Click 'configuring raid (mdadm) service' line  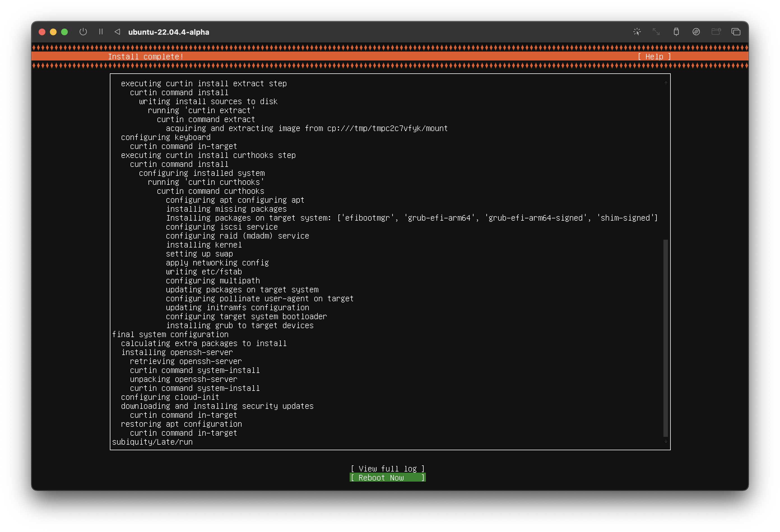[237, 236]
